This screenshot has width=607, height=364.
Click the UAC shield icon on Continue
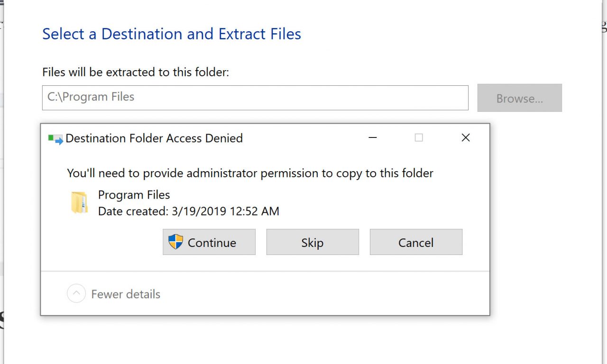pyautogui.click(x=175, y=242)
